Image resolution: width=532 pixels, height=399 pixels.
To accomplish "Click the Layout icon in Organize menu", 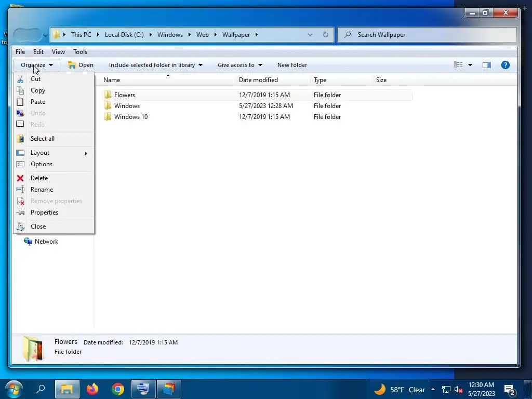I will pyautogui.click(x=20, y=153).
